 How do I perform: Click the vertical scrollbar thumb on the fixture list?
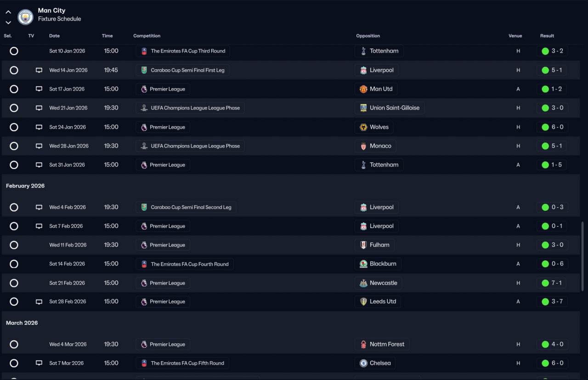click(582, 256)
